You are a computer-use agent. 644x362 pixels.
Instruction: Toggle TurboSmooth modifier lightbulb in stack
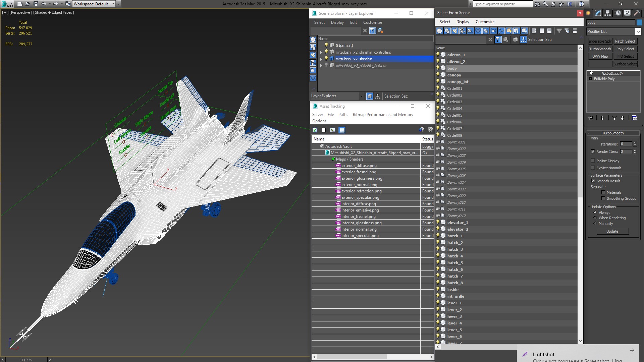[x=591, y=73]
